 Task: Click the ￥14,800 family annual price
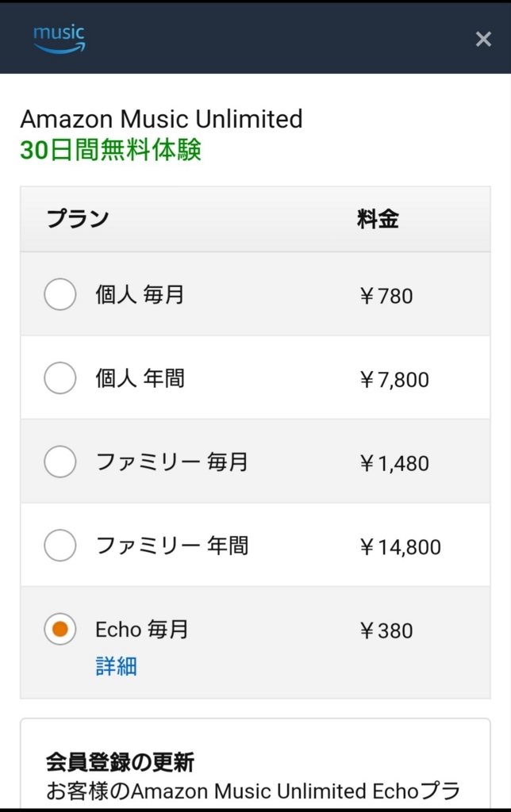point(400,547)
